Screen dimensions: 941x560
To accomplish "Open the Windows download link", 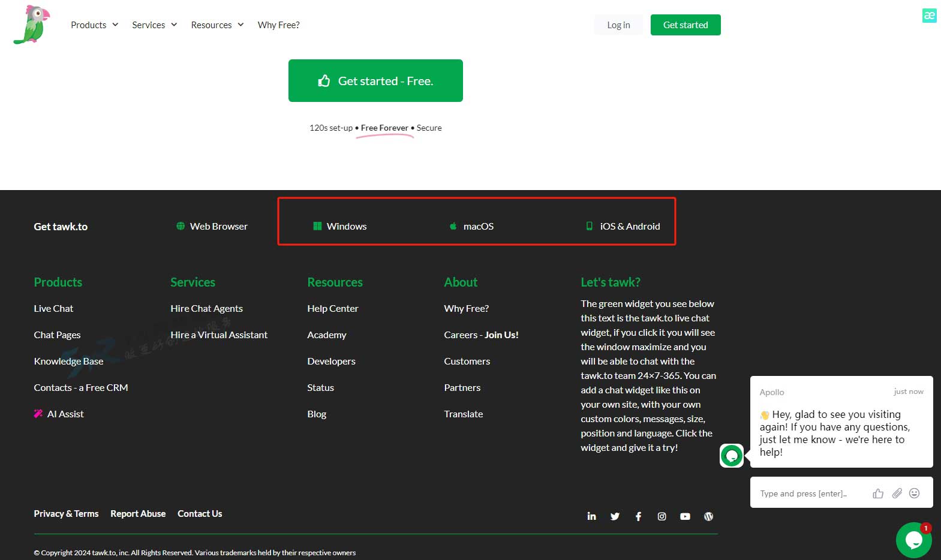I will [x=346, y=226].
